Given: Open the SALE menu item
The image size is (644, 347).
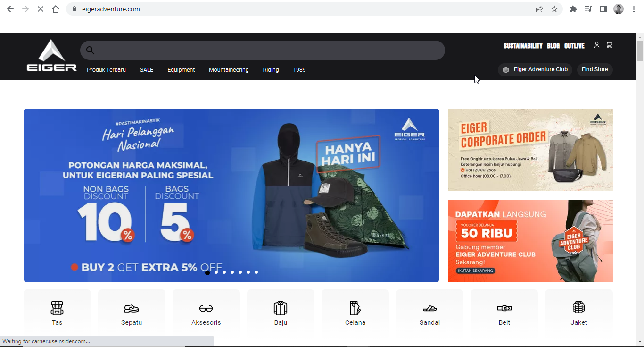Looking at the screenshot, I should (x=147, y=70).
